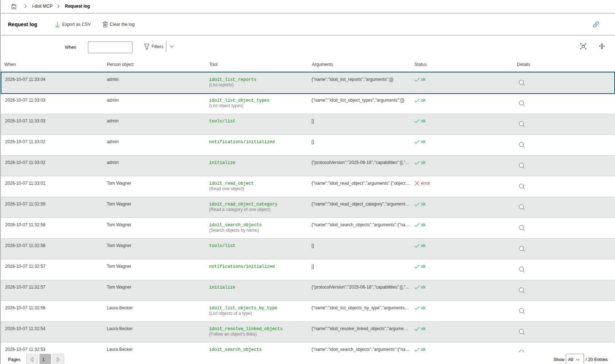Inspect details of Tom Wagner's initialize request

click(x=522, y=290)
